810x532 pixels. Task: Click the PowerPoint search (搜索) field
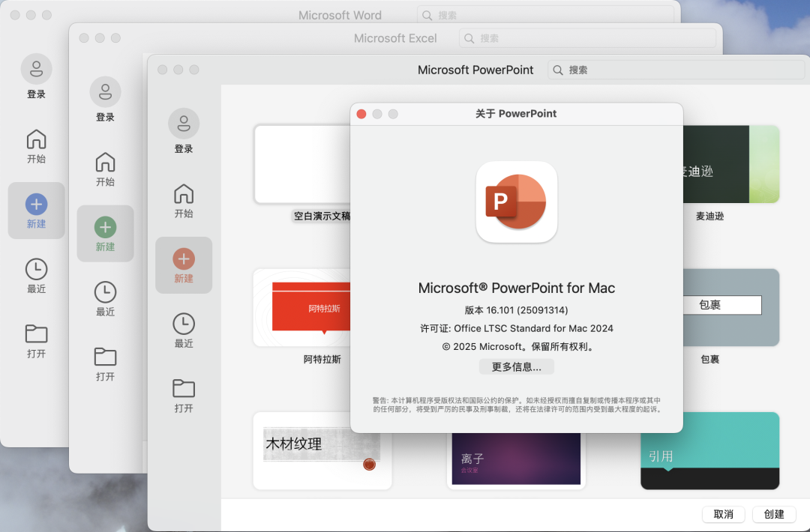[675, 70]
